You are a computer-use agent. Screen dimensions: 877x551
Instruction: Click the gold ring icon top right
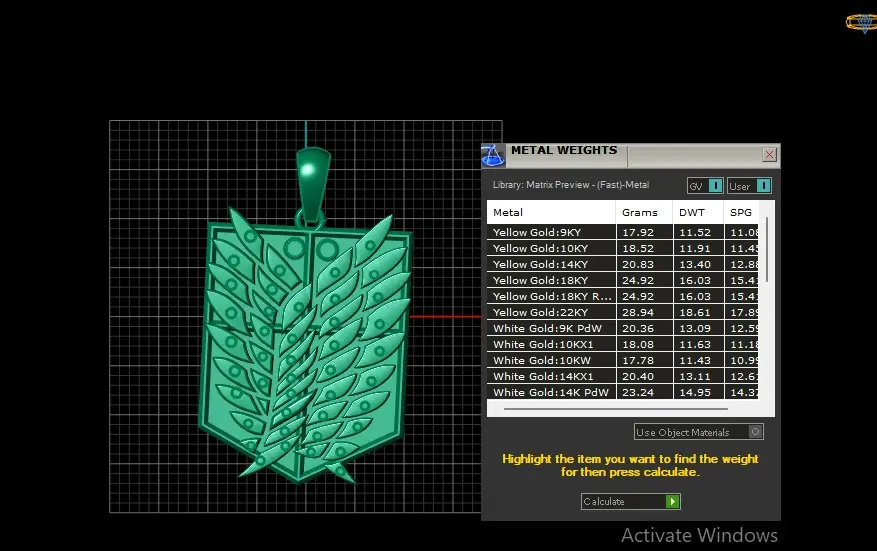pyautogui.click(x=862, y=22)
